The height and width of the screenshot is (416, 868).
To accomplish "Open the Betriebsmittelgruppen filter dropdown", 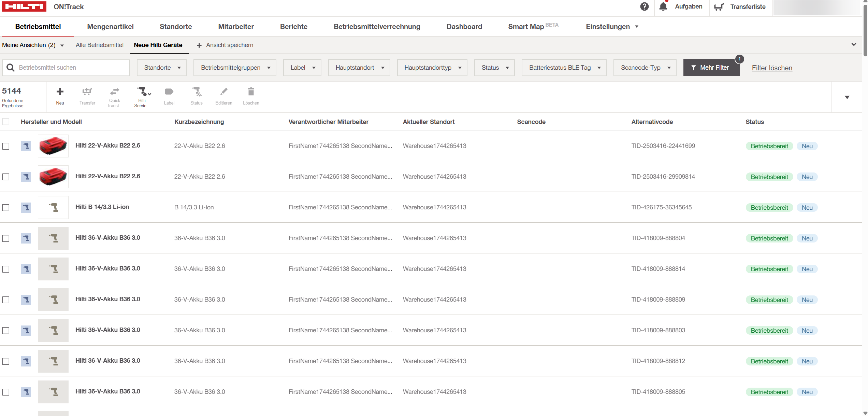I will [x=235, y=68].
